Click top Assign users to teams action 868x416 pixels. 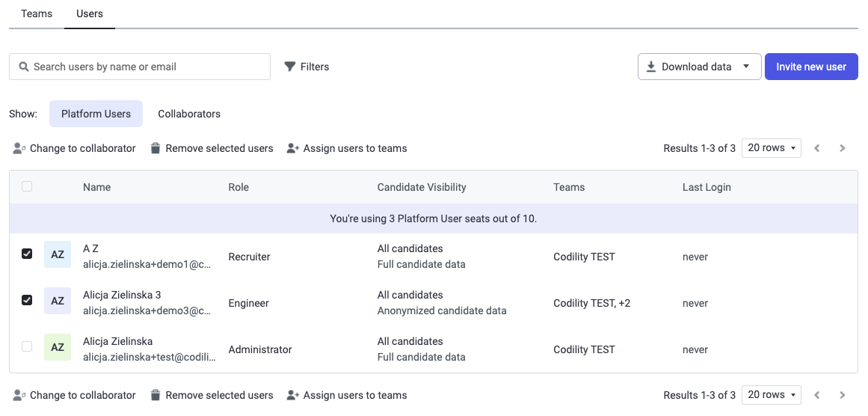click(347, 148)
